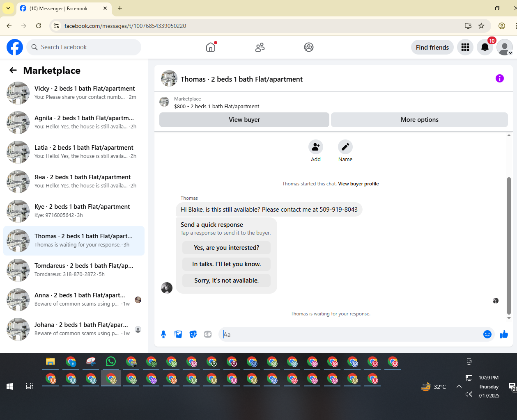
Task: Open the Vicky conversation
Action: click(74, 93)
